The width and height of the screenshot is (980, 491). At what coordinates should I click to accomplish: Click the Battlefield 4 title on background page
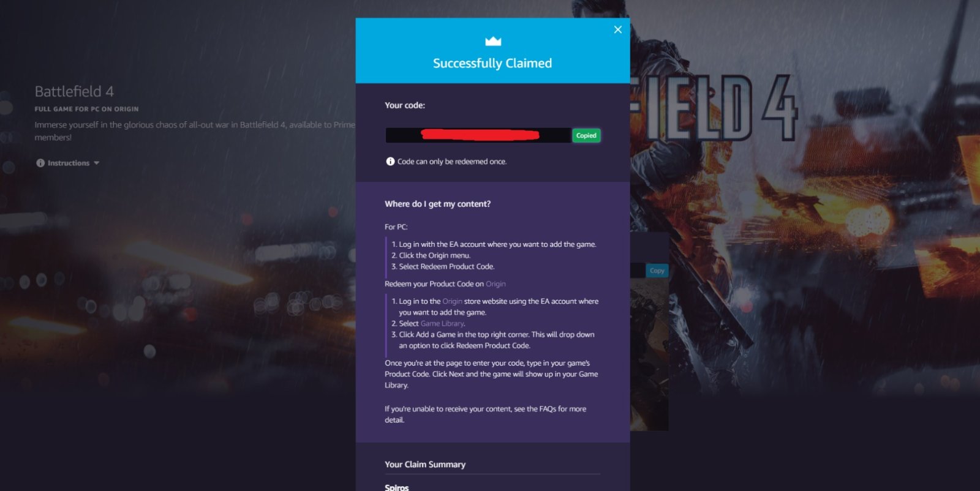(74, 91)
